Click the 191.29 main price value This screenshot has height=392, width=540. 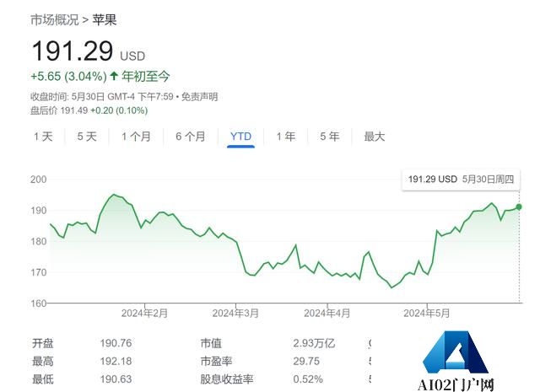73,51
